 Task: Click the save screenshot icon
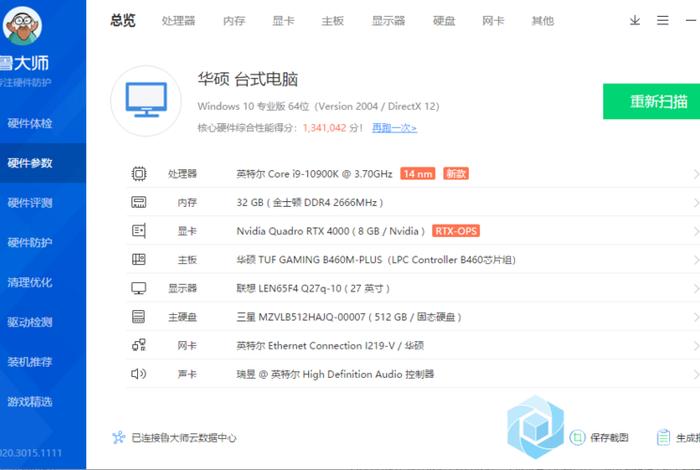577,437
